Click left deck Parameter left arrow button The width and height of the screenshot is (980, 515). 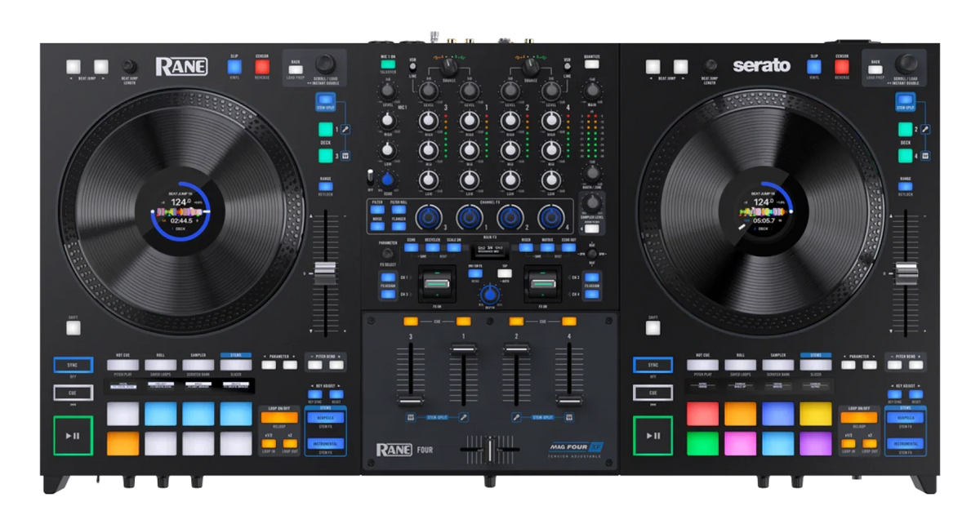point(269,366)
